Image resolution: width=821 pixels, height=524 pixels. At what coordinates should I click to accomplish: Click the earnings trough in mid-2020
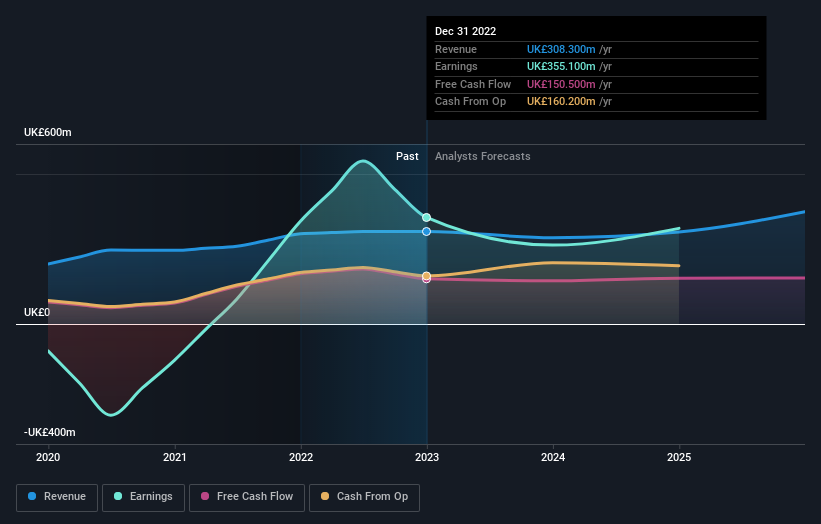tap(111, 415)
